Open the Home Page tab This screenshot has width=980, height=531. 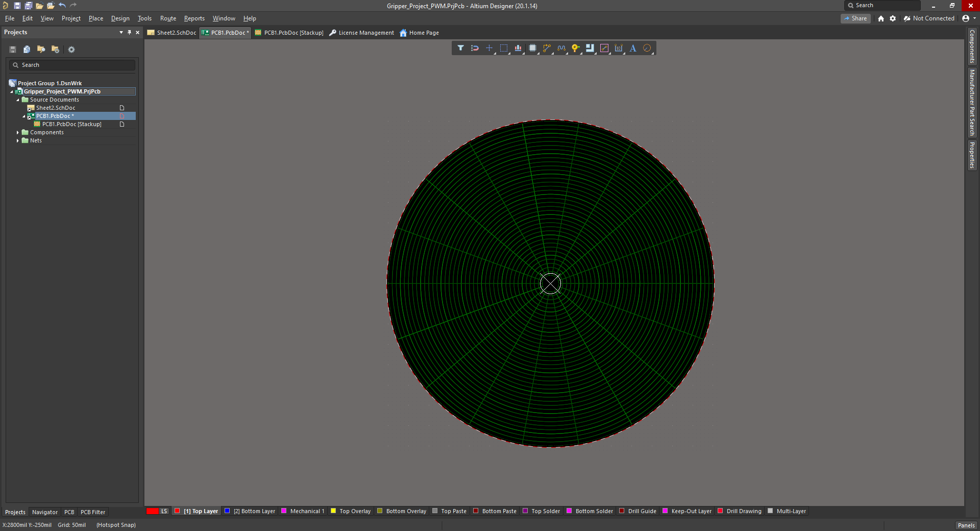tap(419, 33)
